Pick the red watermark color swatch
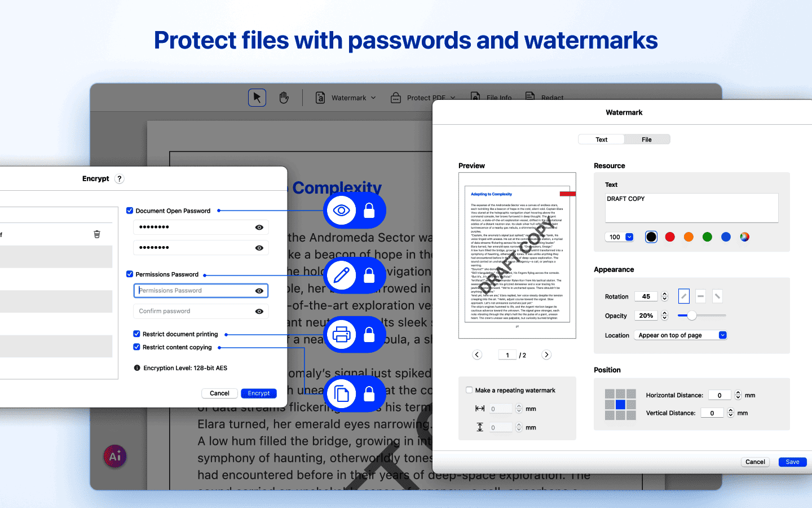 click(x=670, y=237)
